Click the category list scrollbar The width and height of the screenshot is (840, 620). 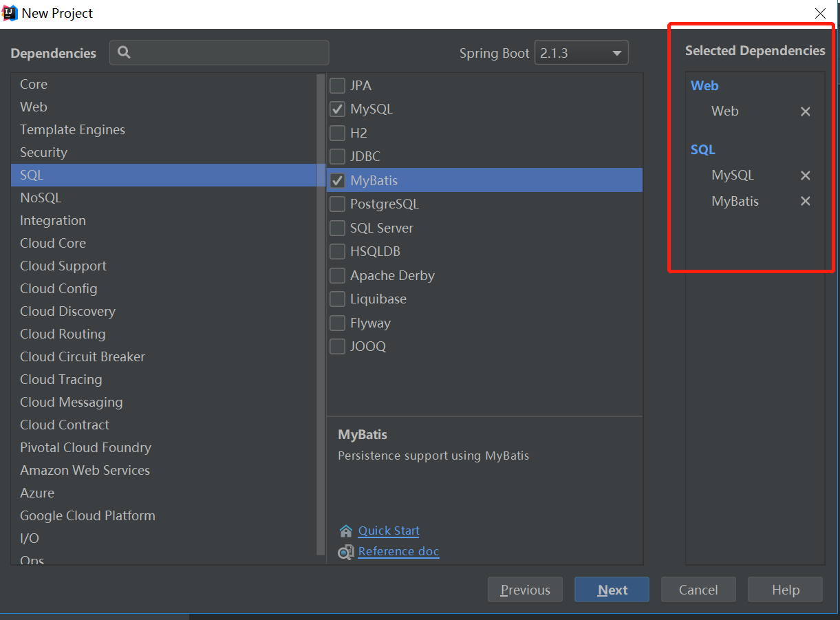click(x=320, y=314)
